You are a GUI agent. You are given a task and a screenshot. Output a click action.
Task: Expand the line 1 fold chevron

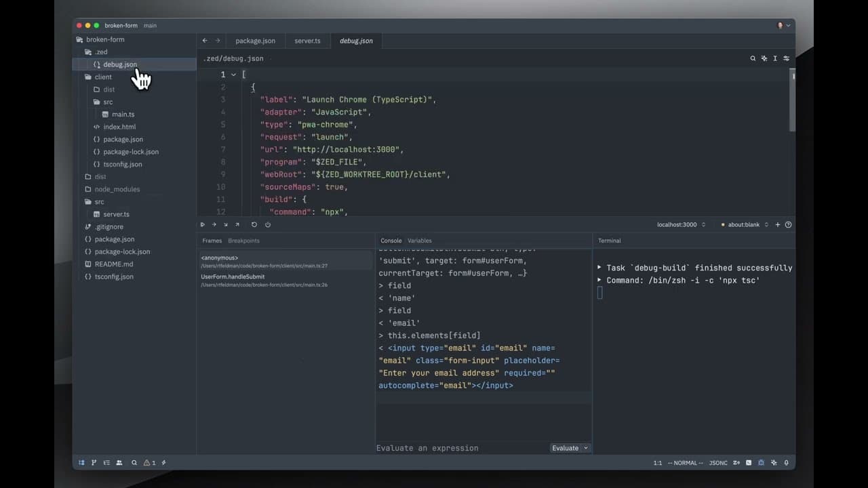tap(234, 75)
